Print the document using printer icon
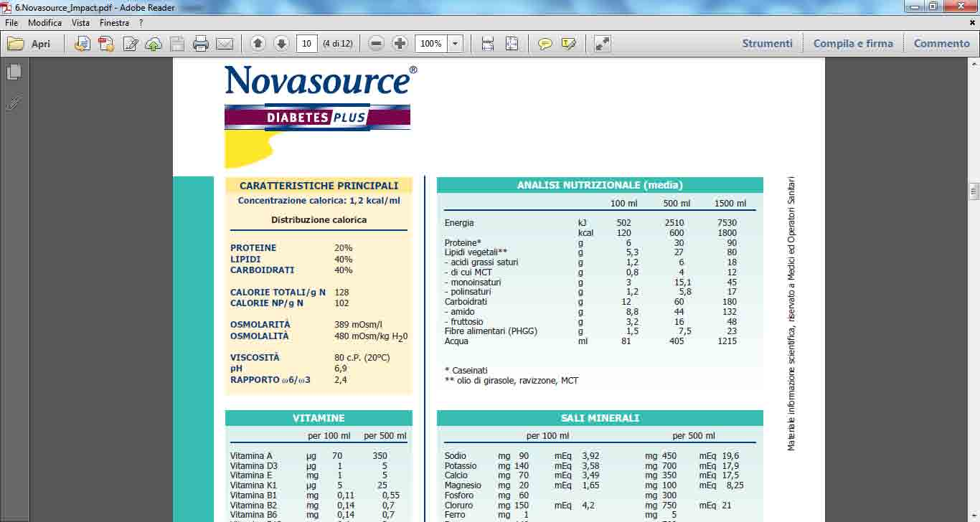 coord(201,44)
